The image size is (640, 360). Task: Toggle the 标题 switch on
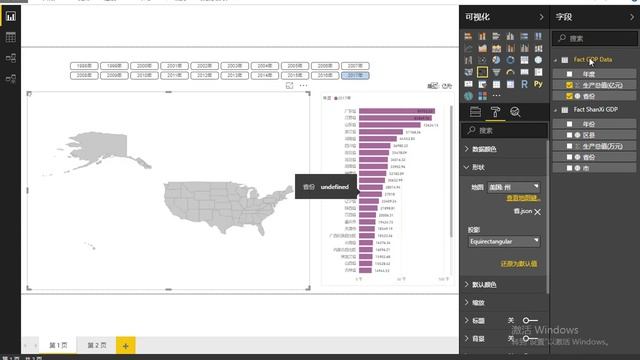click(x=530, y=320)
